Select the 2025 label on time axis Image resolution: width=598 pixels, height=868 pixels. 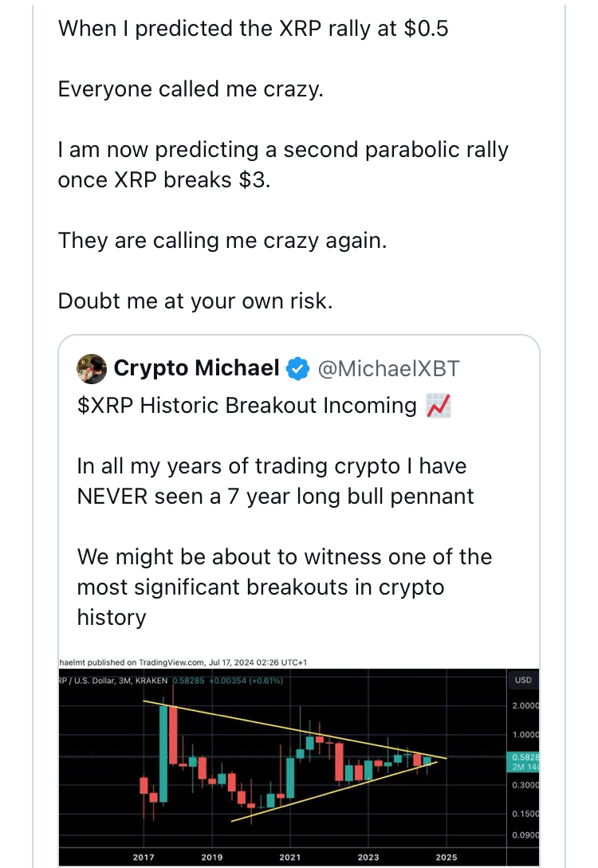tap(446, 857)
